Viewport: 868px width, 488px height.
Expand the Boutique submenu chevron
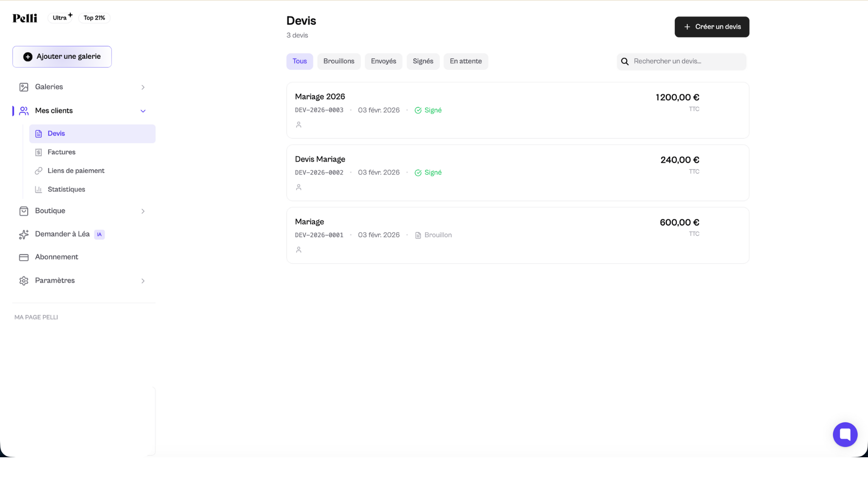pyautogui.click(x=143, y=211)
